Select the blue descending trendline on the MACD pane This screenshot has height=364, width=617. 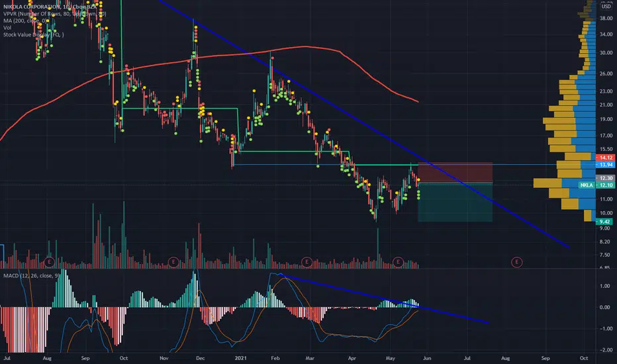click(x=385, y=300)
